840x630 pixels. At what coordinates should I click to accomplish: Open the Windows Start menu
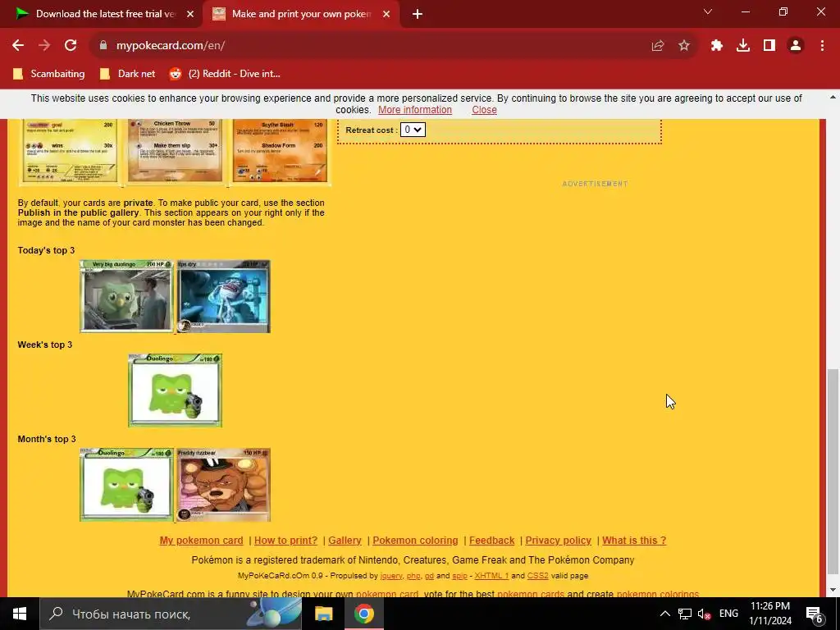click(20, 614)
